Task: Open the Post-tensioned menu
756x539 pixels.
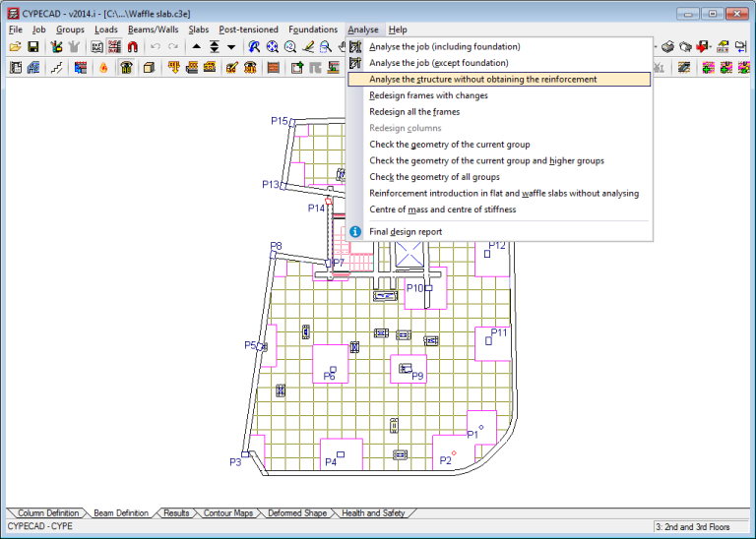Action: tap(250, 30)
